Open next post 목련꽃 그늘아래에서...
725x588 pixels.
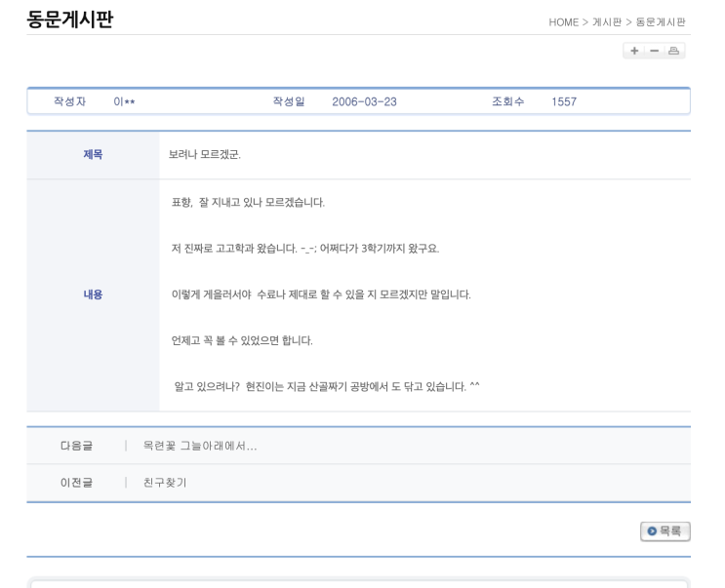200,446
